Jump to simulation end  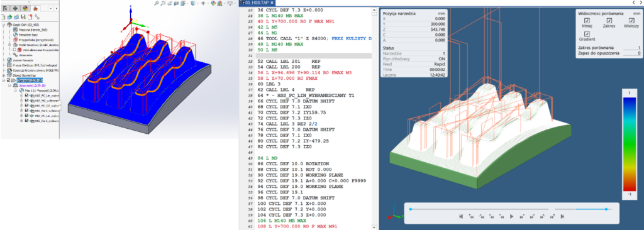pos(562,216)
